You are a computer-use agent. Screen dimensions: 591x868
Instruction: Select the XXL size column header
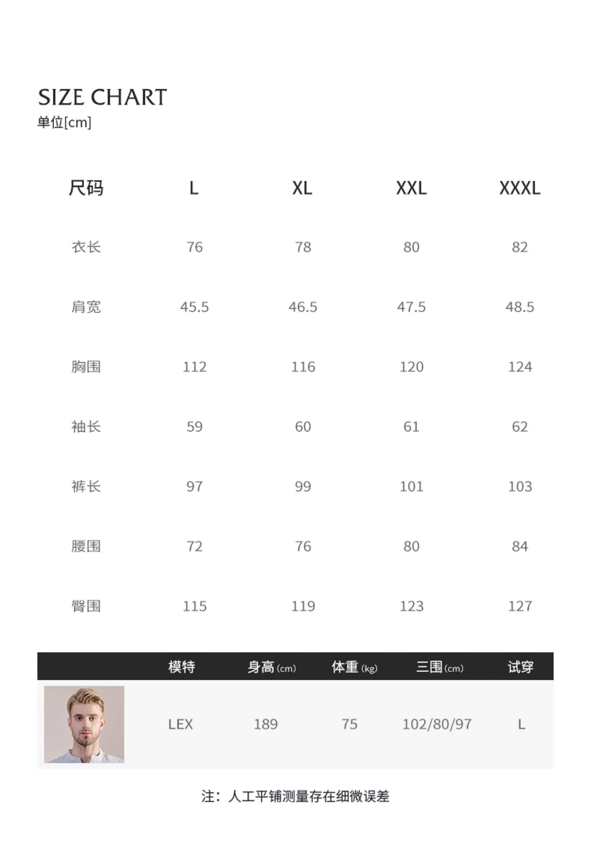pos(411,188)
